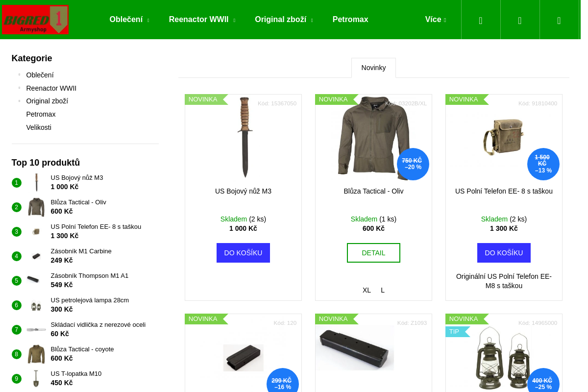
Task: Open Velikosti in the sidebar categories
Action: click(x=39, y=127)
